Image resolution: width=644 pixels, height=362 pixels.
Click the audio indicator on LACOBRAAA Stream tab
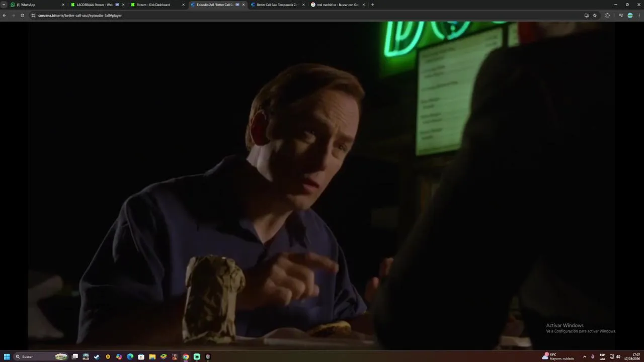pos(117,5)
